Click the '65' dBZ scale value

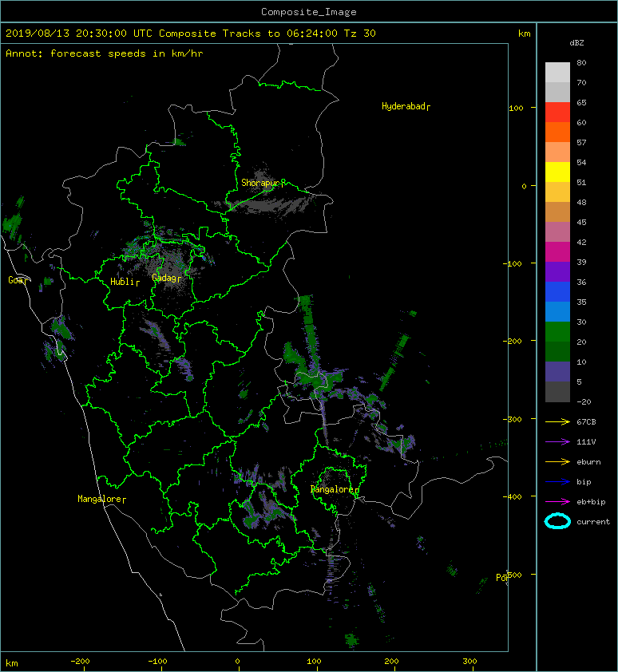(581, 102)
